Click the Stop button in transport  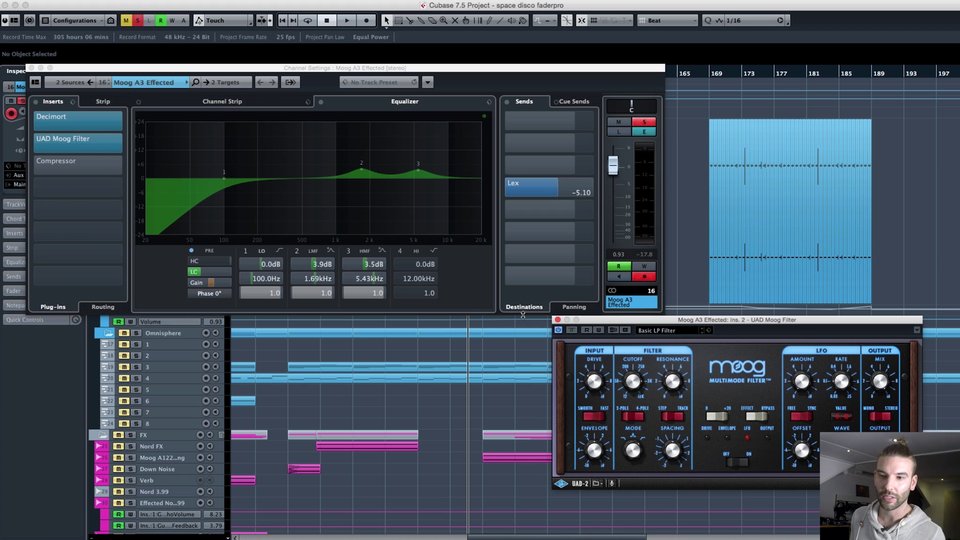click(327, 20)
